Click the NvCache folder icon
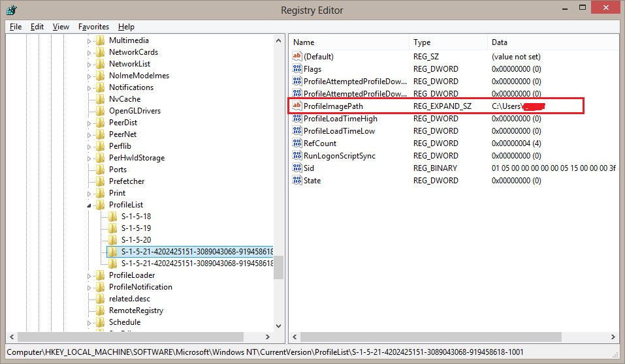 point(100,99)
